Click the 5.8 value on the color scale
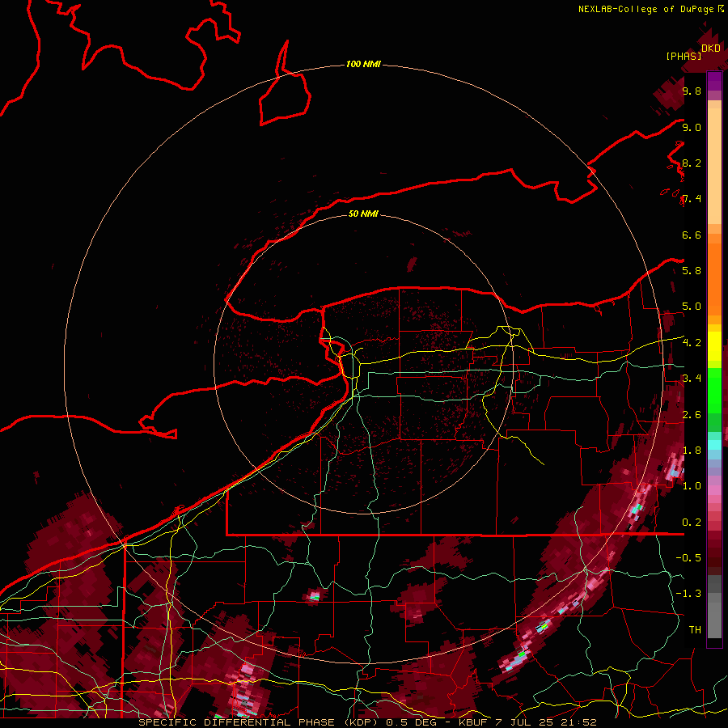The image size is (728, 728). click(692, 270)
